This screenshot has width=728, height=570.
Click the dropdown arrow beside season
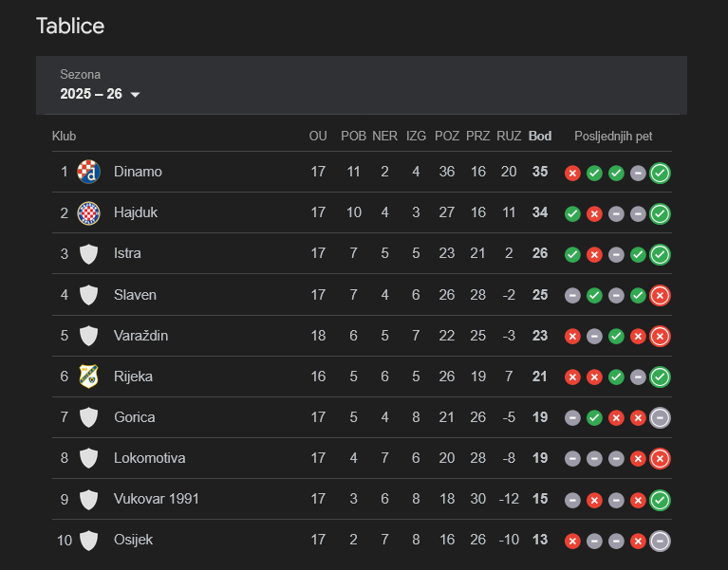click(135, 95)
